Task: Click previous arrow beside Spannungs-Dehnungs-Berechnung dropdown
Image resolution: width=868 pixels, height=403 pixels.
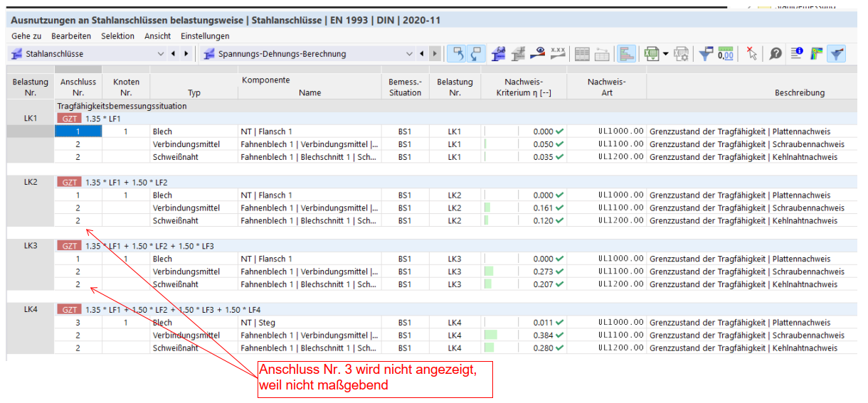Action: [x=421, y=54]
